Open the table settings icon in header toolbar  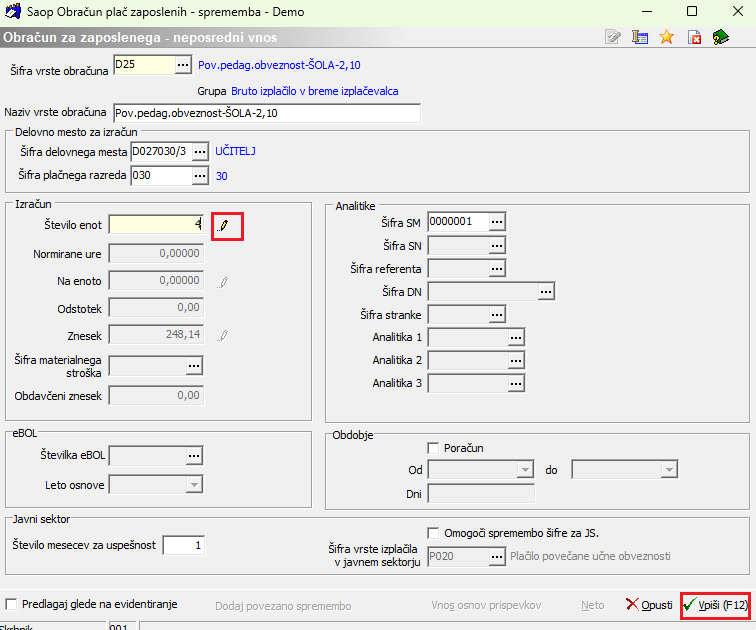640,37
